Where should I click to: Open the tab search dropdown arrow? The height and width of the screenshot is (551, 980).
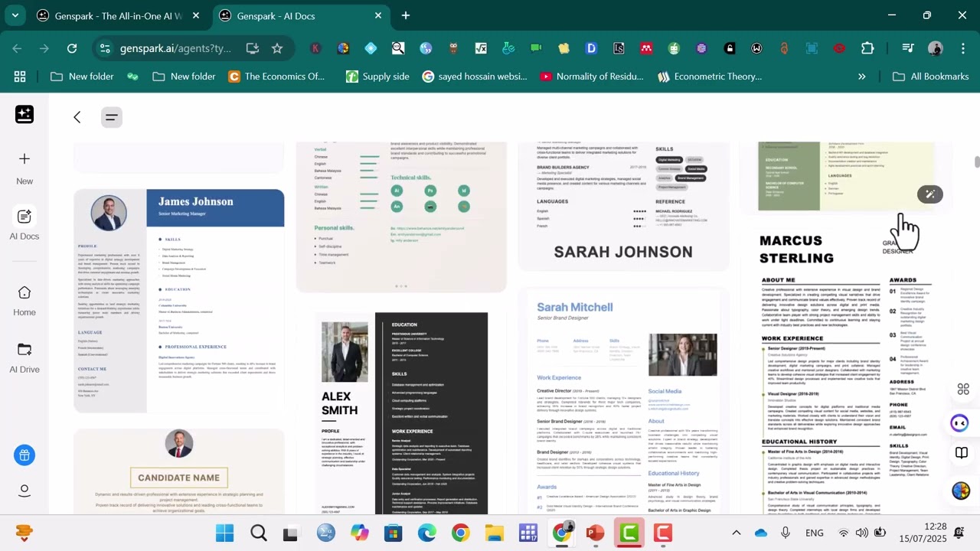(x=15, y=15)
